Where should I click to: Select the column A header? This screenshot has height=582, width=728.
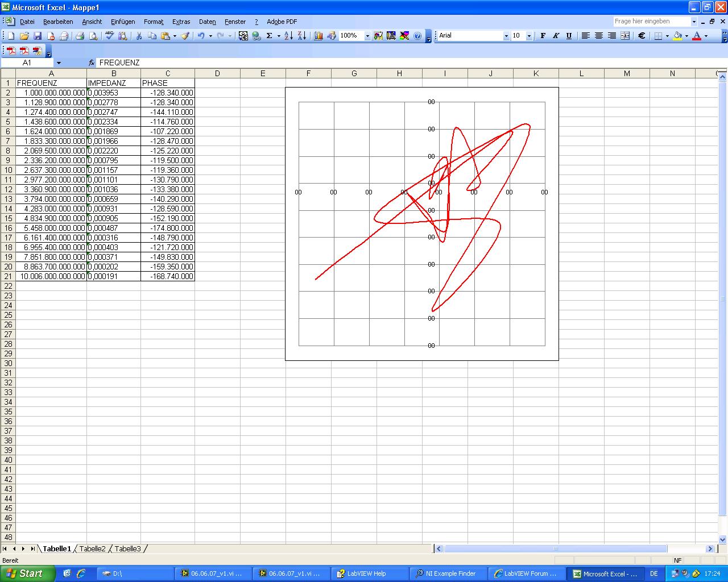51,73
